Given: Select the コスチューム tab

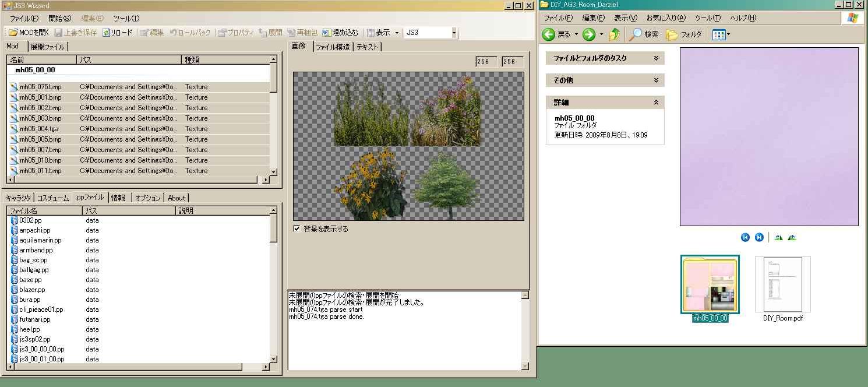Looking at the screenshot, I should point(53,198).
